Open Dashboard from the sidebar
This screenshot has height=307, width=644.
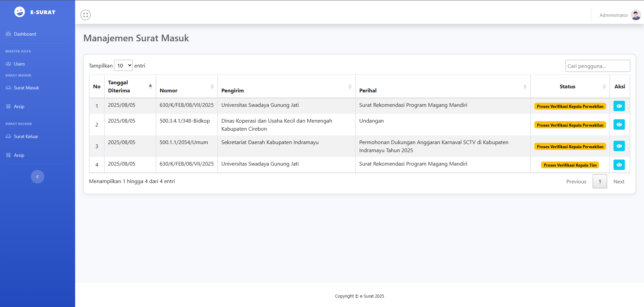coord(25,34)
